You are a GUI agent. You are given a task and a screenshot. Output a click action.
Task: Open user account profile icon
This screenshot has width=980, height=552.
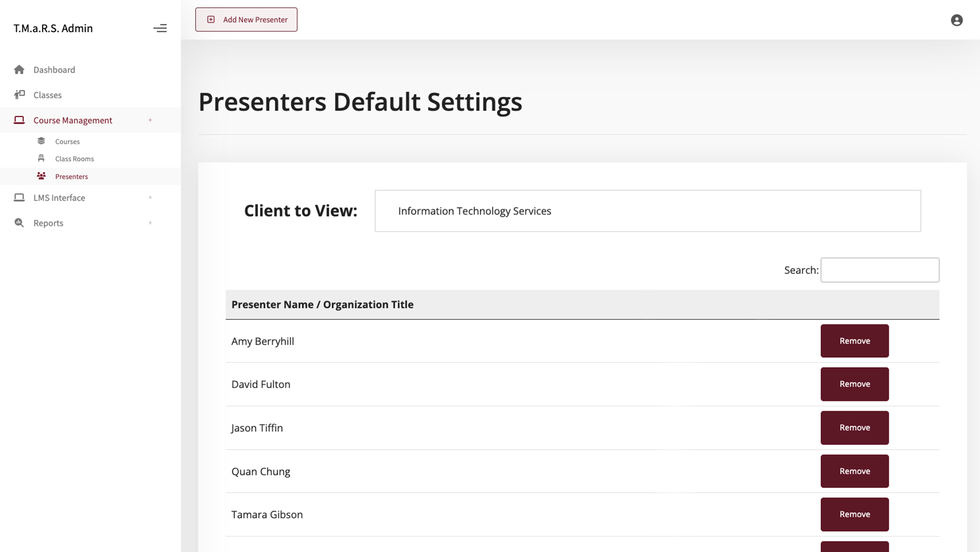[957, 20]
